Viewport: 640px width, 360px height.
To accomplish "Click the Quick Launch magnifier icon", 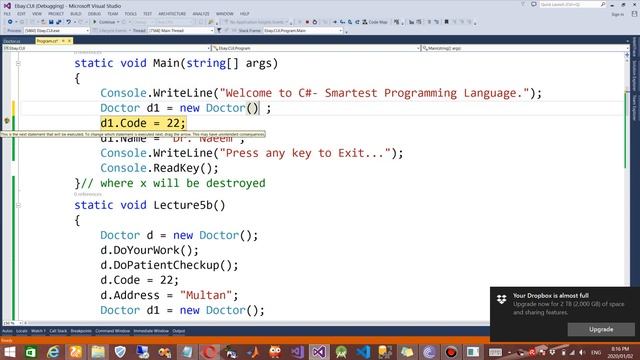I will pos(603,4).
